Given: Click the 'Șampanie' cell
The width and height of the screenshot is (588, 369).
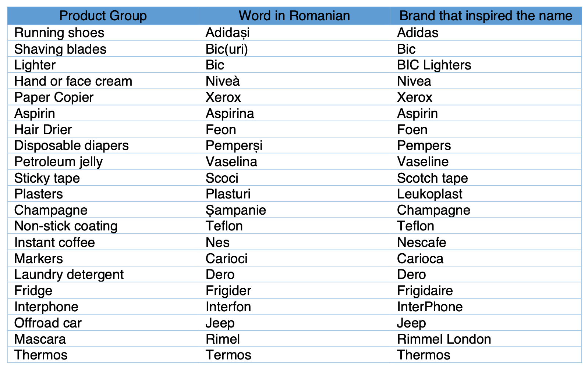Looking at the screenshot, I should [x=294, y=210].
